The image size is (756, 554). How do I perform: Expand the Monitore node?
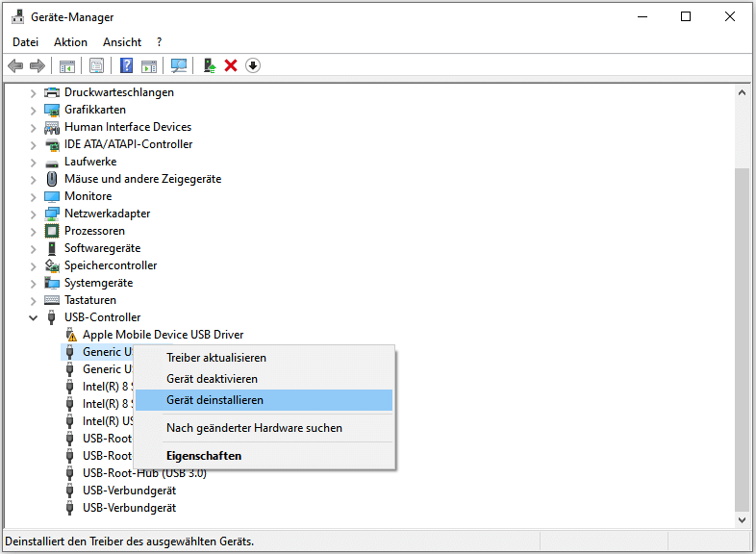[33, 197]
